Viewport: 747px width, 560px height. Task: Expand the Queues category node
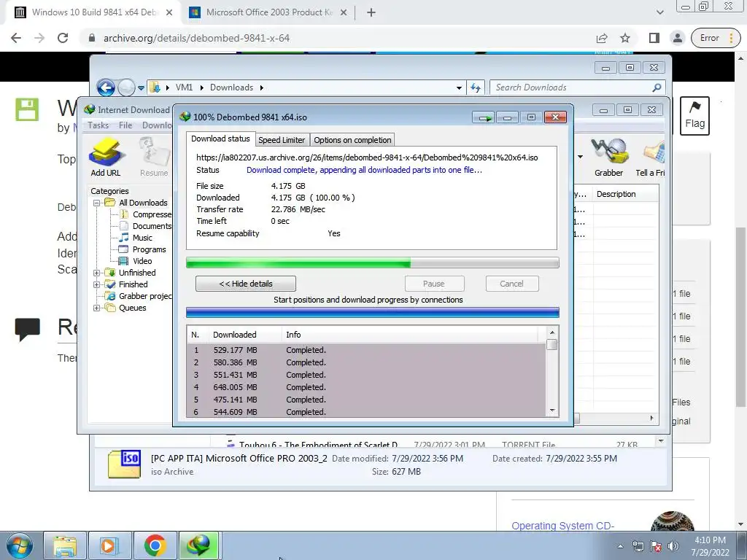(x=97, y=308)
